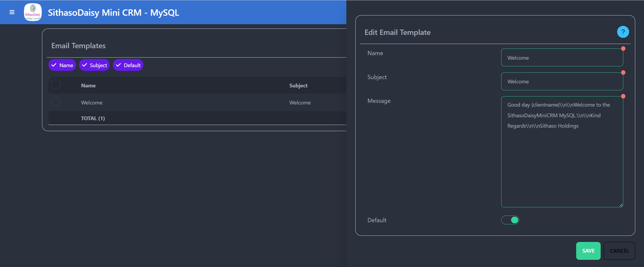Click the Edit Email Template heading
The image size is (644, 267).
(x=398, y=33)
